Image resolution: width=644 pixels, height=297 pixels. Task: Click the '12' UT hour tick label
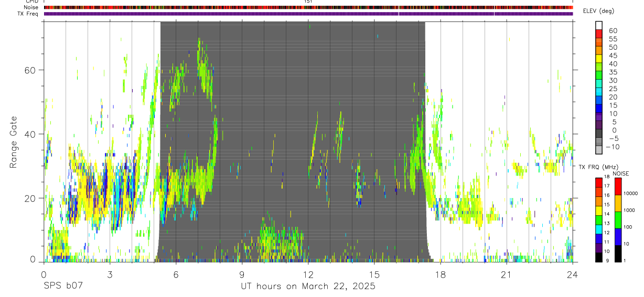click(308, 274)
